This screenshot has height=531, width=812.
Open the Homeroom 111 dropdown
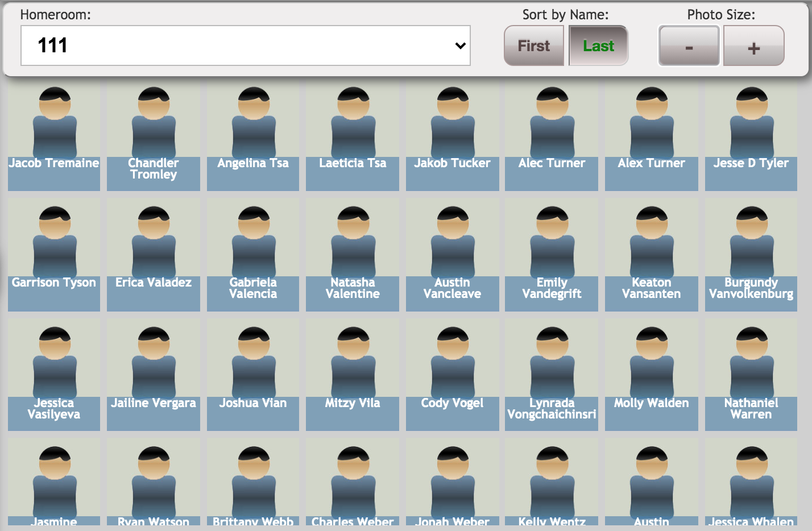tap(246, 45)
